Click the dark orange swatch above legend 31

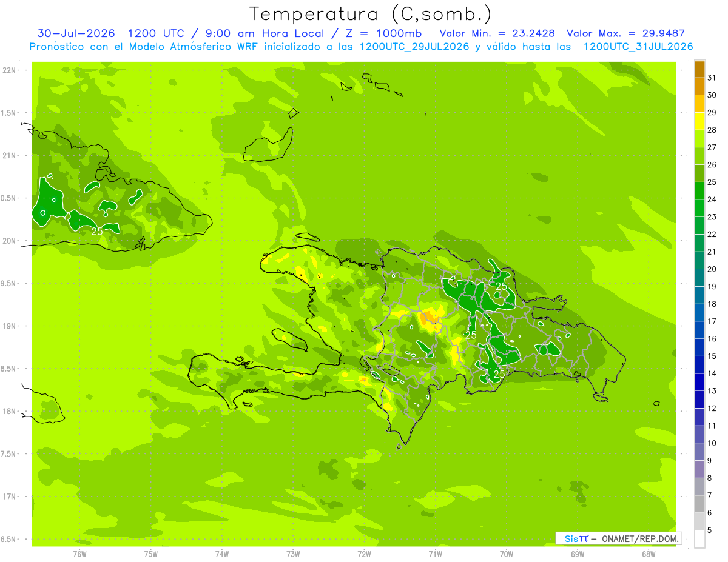(699, 70)
